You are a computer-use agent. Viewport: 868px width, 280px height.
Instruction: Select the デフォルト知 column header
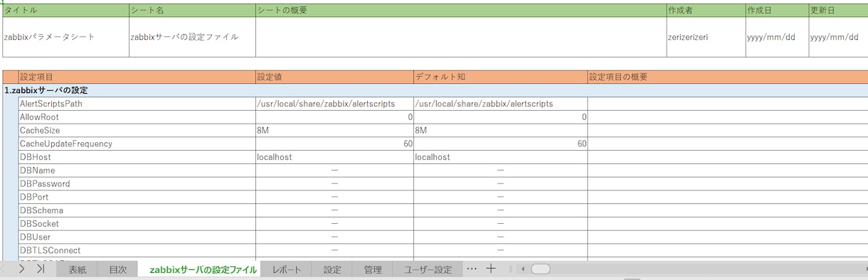coord(501,77)
